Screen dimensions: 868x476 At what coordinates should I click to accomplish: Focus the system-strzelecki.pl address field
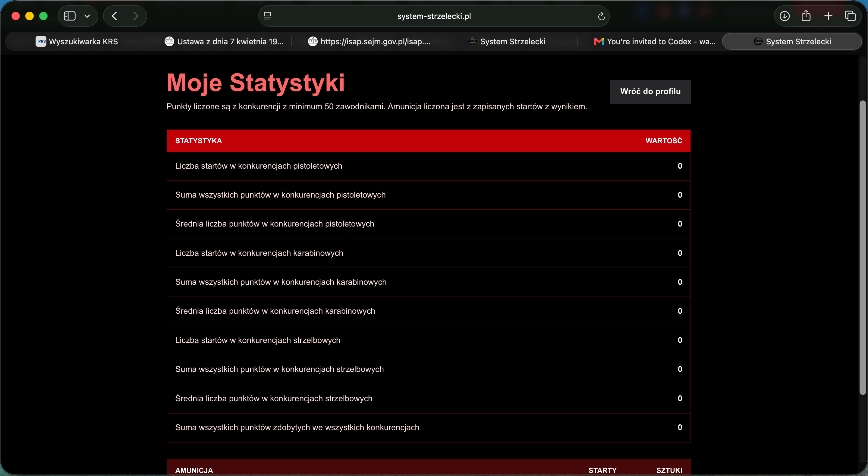coord(434,16)
